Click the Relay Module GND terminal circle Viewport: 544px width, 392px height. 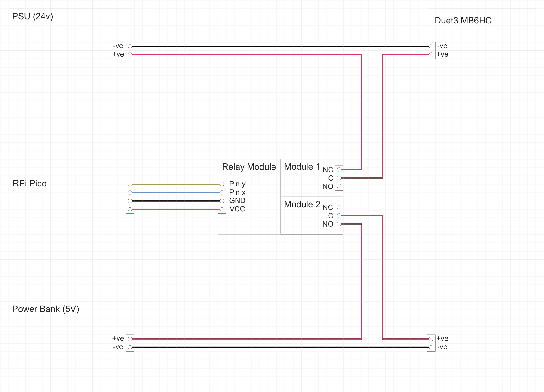pos(222,201)
